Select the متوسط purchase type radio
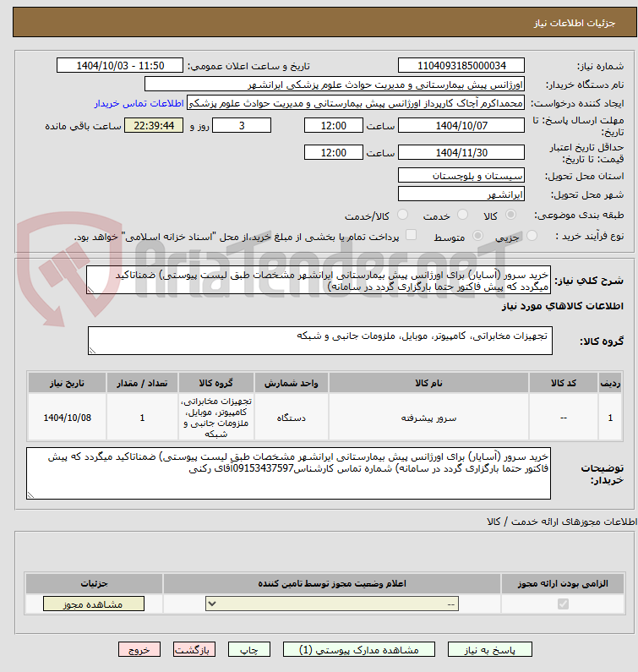638x672 pixels. click(477, 235)
